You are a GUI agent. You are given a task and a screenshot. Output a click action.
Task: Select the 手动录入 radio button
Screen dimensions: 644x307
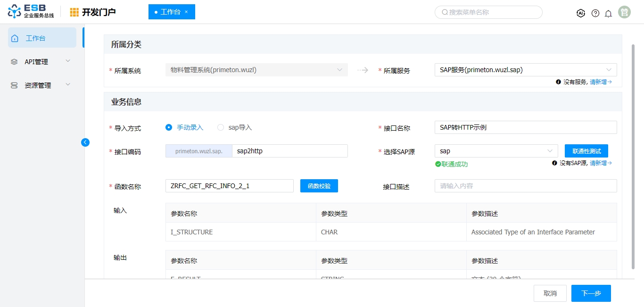[x=169, y=127]
